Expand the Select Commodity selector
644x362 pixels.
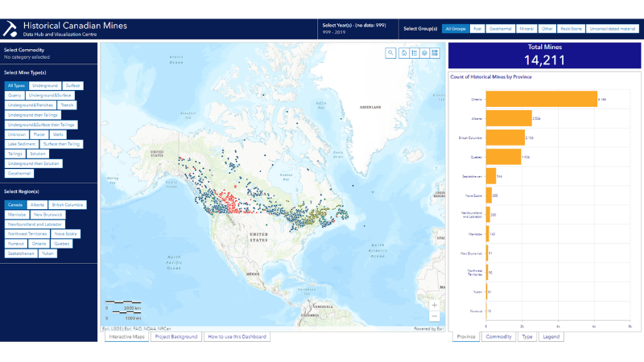[48, 54]
